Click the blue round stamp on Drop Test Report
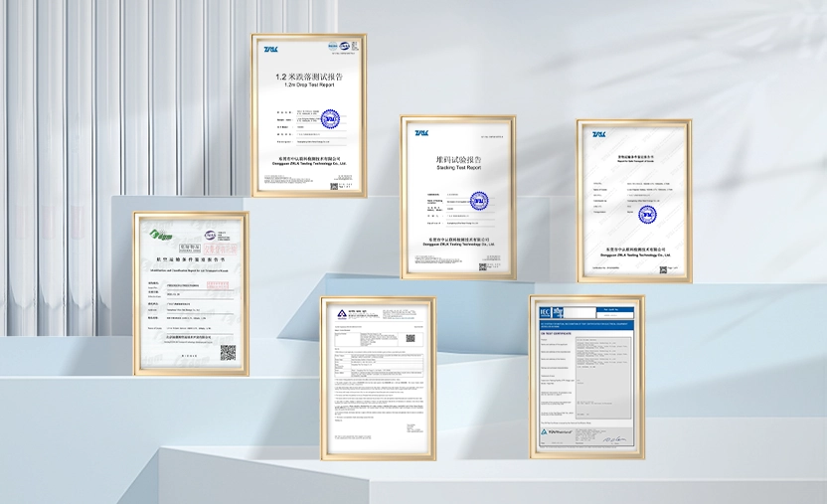827x504 pixels. pos(329,118)
